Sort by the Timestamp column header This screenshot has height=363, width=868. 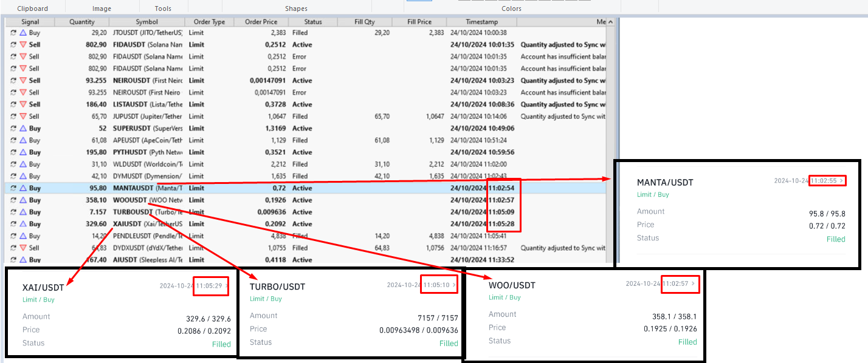coord(482,22)
